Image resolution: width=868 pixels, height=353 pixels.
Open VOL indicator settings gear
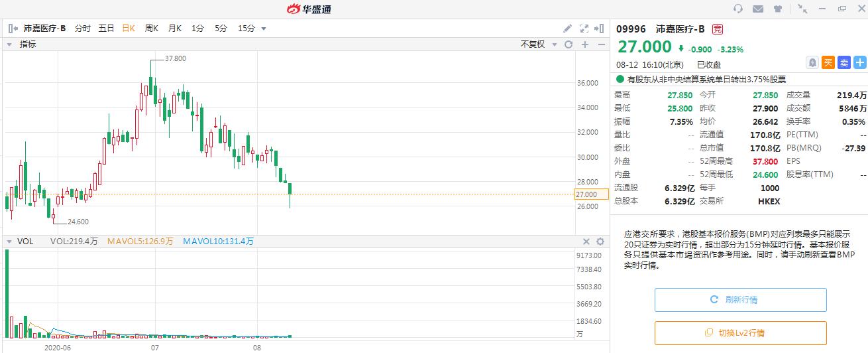(x=600, y=242)
